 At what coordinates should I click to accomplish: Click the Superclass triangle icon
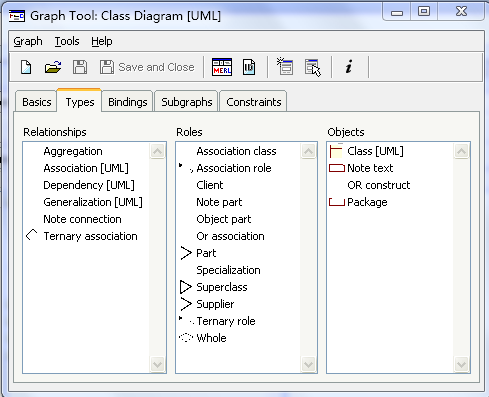coord(186,287)
